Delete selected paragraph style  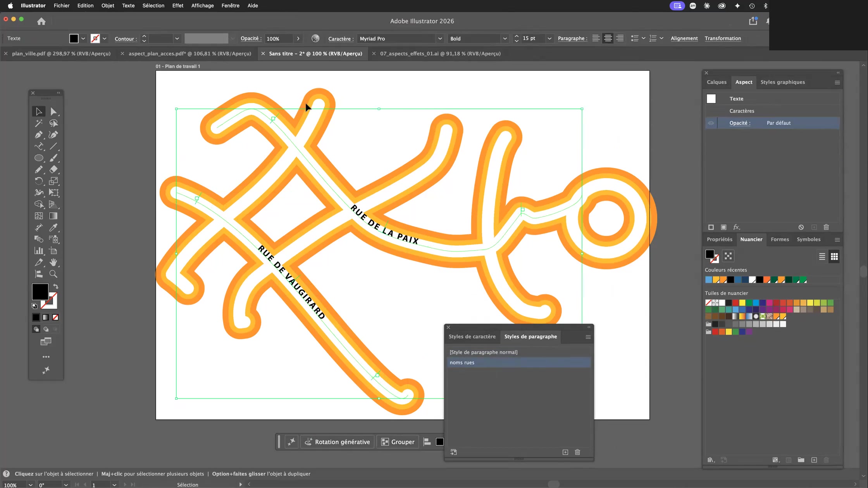click(x=577, y=452)
